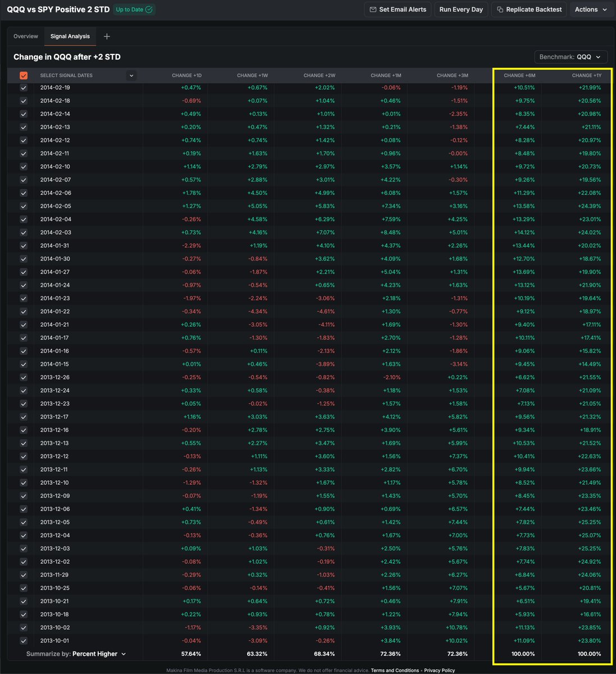
Task: Open the Terms and Conditions link
Action: (x=395, y=670)
